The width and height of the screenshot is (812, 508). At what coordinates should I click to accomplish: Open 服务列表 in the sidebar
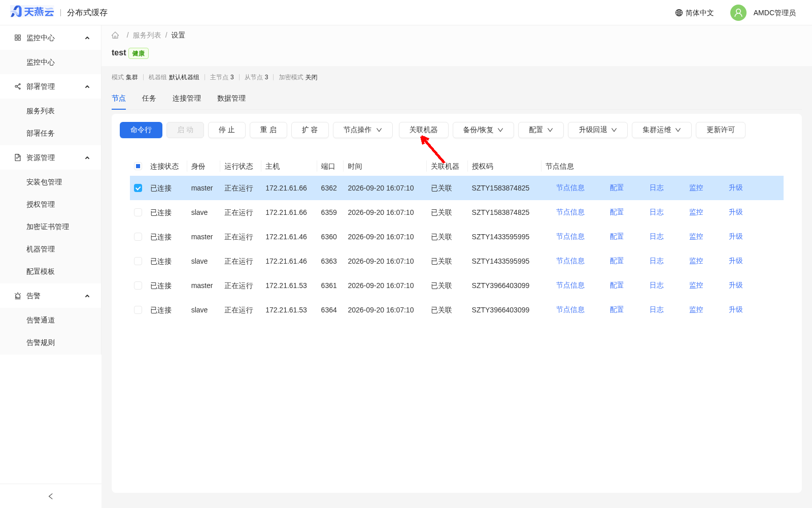click(41, 111)
